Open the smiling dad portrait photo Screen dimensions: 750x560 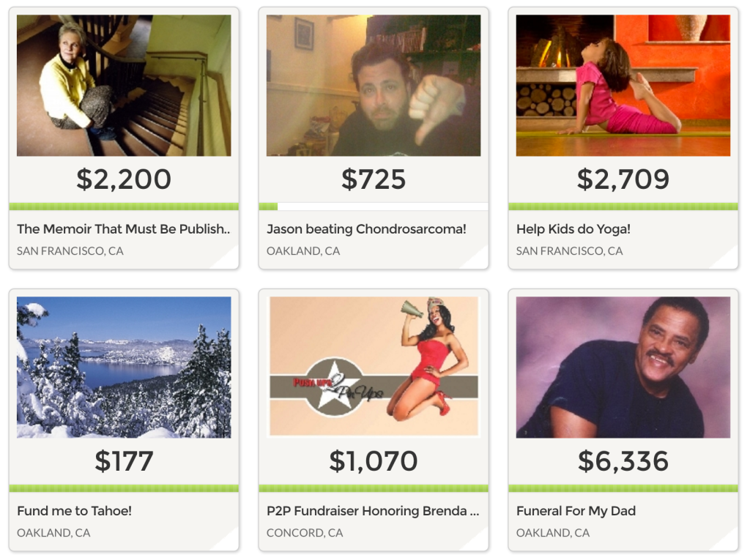[x=623, y=367]
